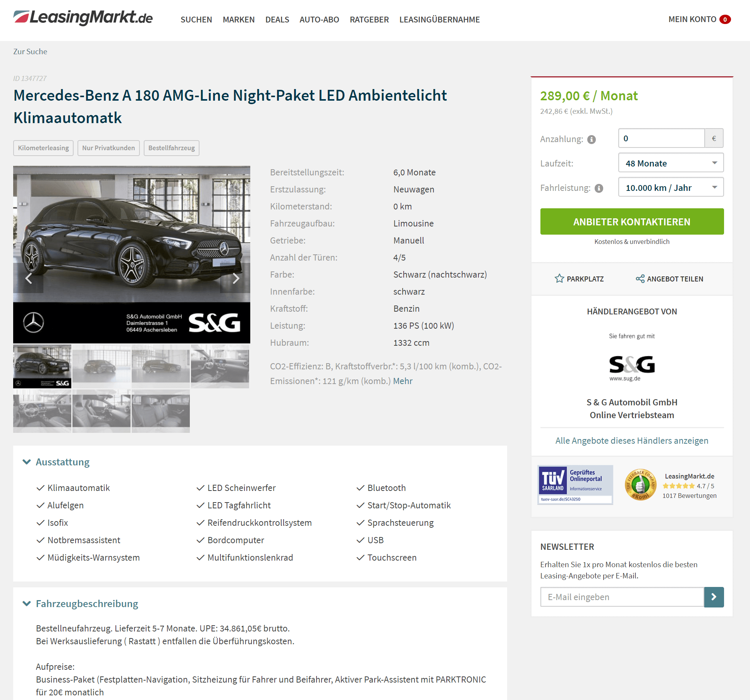Select the fourth thumbnail showing interior

pyautogui.click(x=220, y=366)
